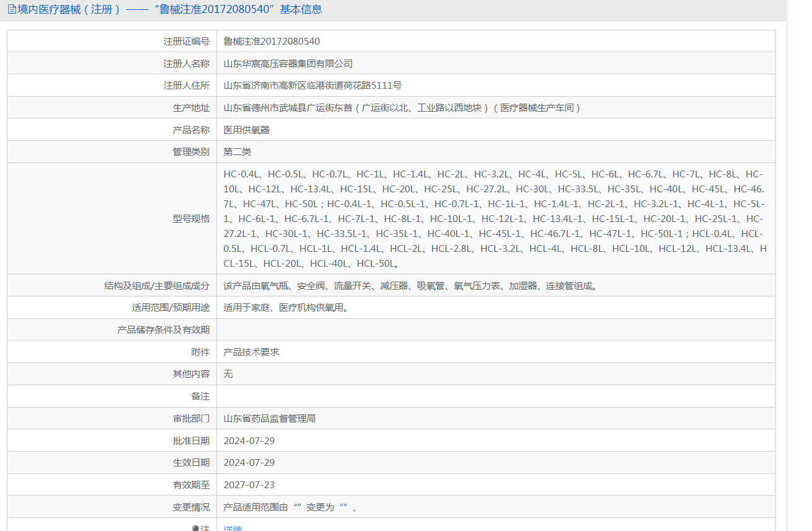
Task: Select registration number 鲁械注准20172080540 value
Action: [x=271, y=42]
